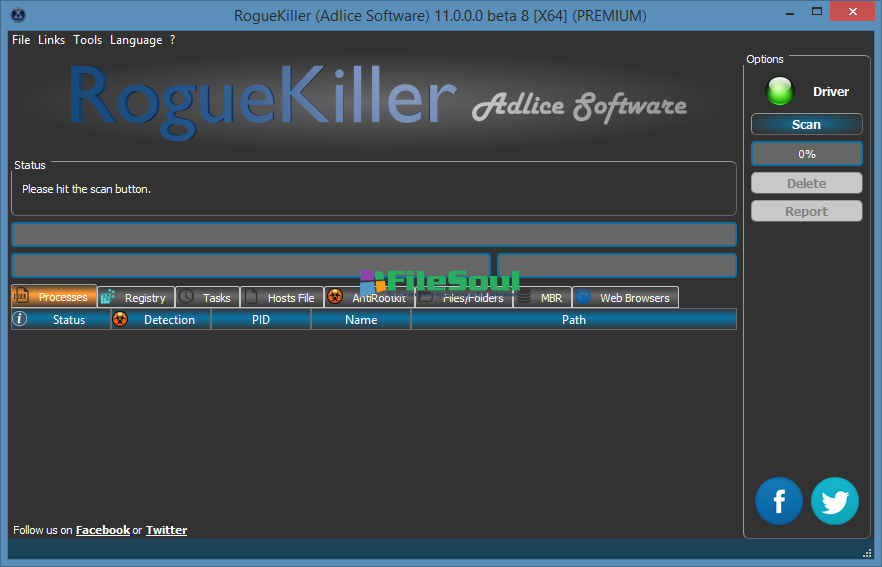Switch to the Processes tab
Screen dimensions: 882x567
click(54, 296)
